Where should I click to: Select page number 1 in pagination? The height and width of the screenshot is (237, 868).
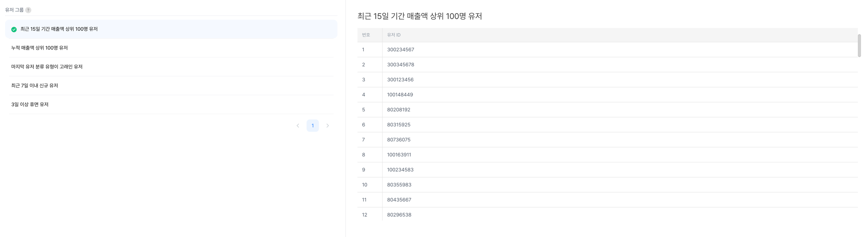point(313,126)
